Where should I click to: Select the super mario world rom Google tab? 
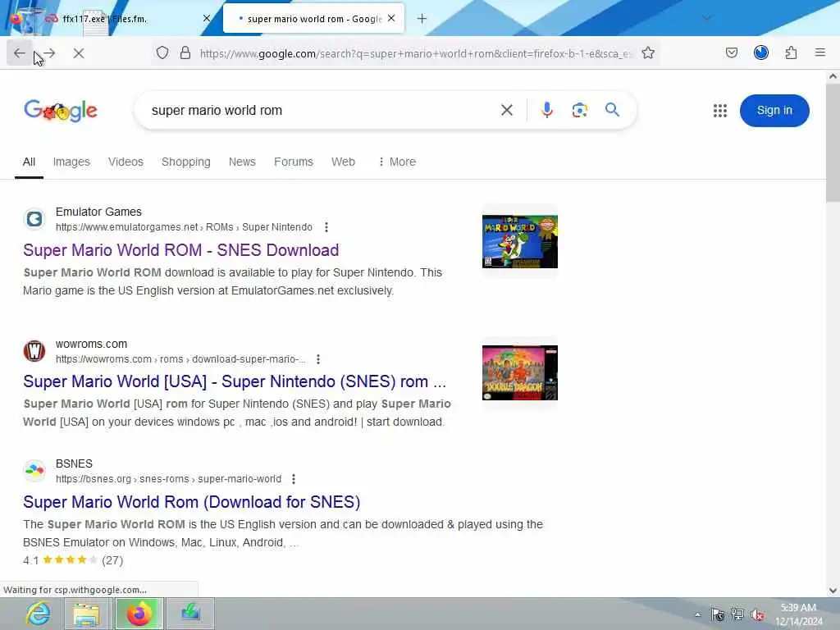(314, 19)
